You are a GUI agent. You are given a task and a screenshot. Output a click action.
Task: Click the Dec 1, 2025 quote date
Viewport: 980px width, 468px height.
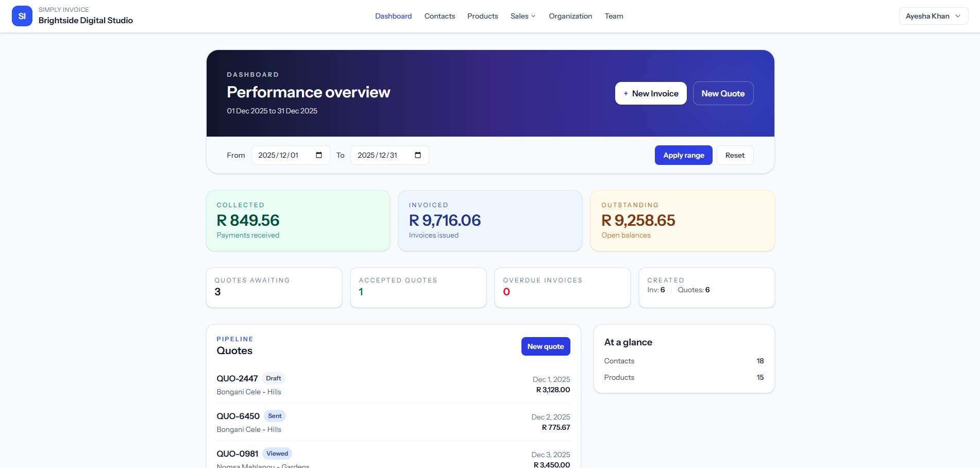point(551,379)
